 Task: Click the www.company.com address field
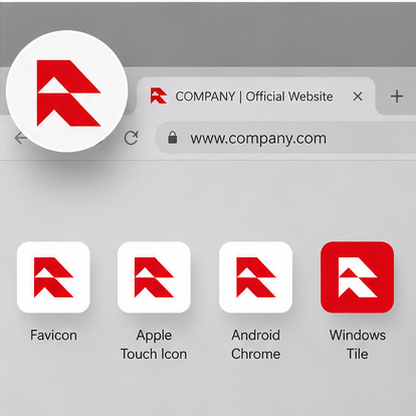click(x=286, y=138)
